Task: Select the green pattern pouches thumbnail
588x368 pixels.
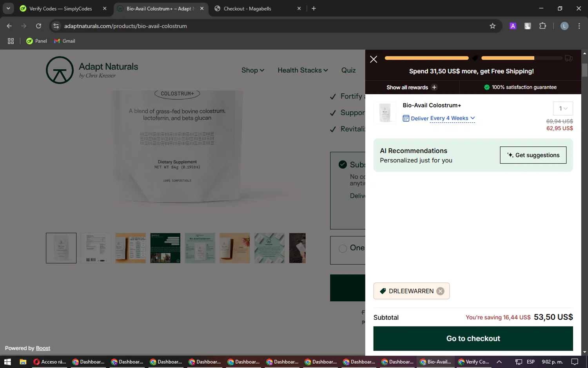Action: coord(269,248)
